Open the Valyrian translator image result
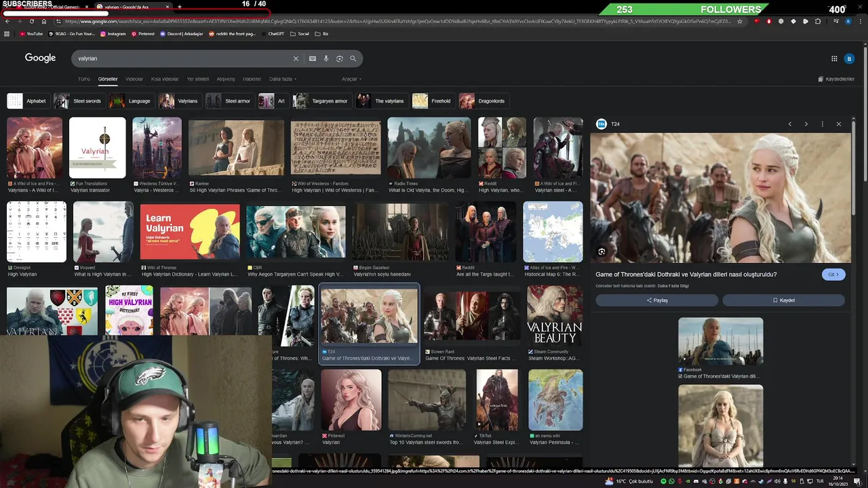The image size is (868, 488). click(x=97, y=148)
